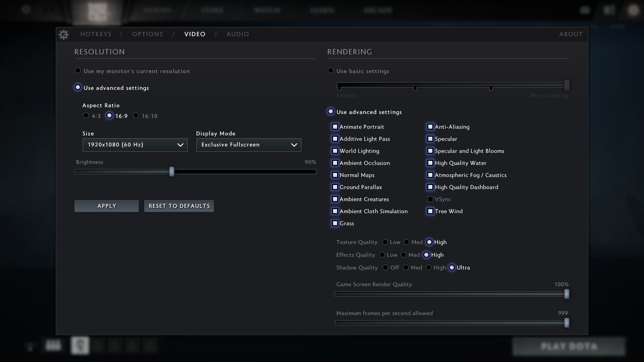Screen dimensions: 644x362
Task: Click the Apply button
Action: pos(107,206)
